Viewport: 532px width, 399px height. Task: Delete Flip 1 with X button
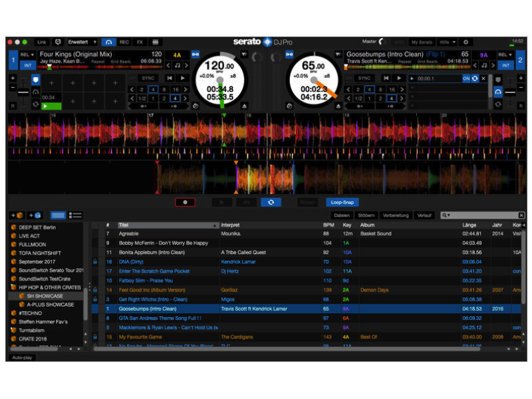pyautogui.click(x=483, y=78)
